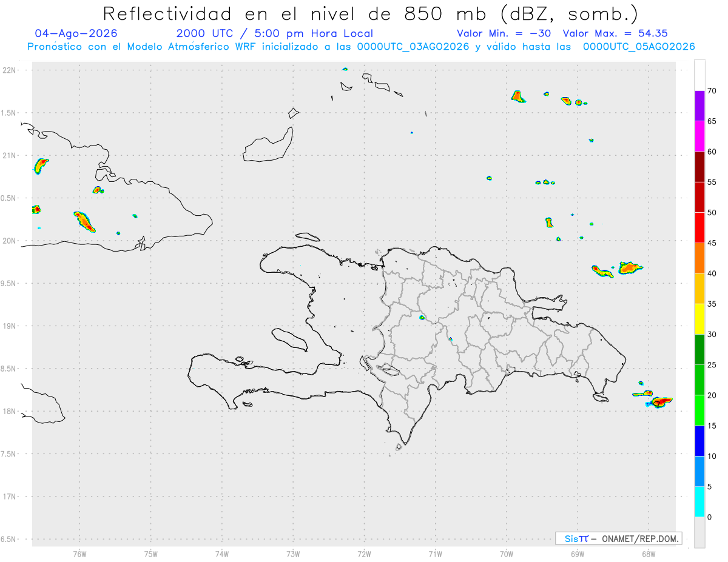This screenshot has height=562, width=728.
Task: Click the '17N' latitude label
Action: pos(10,497)
